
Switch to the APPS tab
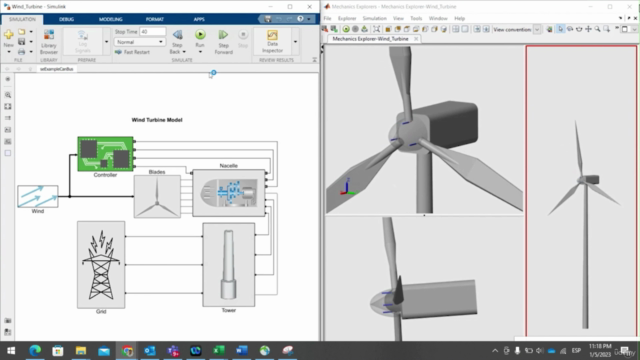[199, 19]
